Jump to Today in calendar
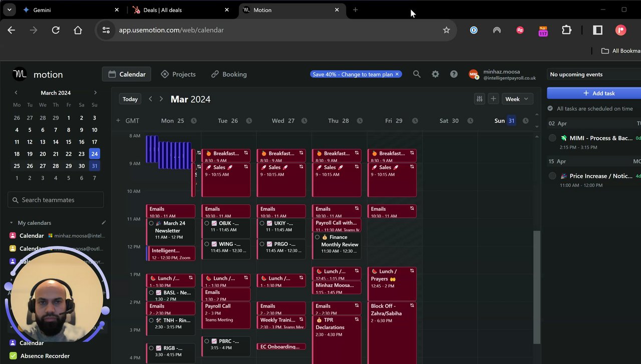This screenshot has height=364, width=641. pos(130,99)
